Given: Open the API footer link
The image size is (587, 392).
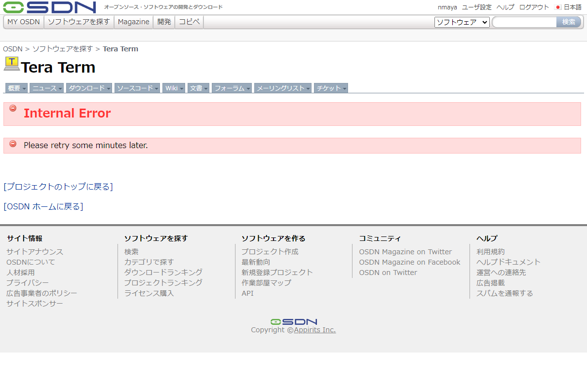Looking at the screenshot, I should pyautogui.click(x=247, y=293).
